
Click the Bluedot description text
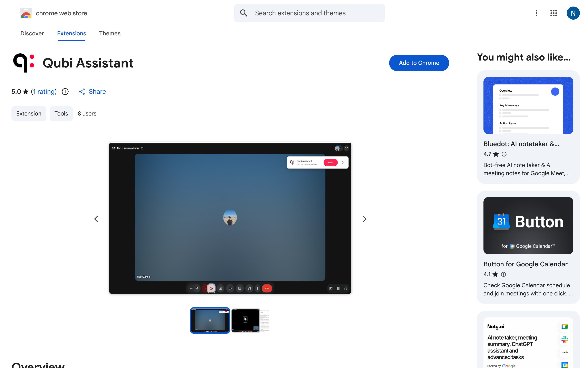pyautogui.click(x=526, y=169)
